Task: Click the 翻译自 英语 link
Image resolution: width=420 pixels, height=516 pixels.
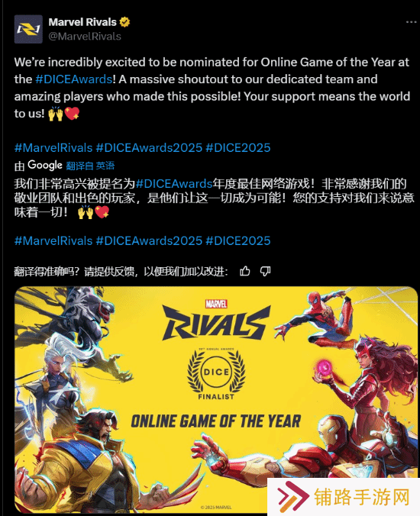Action: [x=90, y=166]
